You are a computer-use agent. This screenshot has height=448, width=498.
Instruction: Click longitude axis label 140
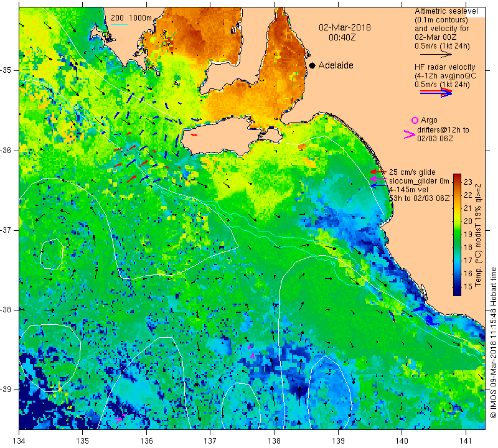(402, 441)
